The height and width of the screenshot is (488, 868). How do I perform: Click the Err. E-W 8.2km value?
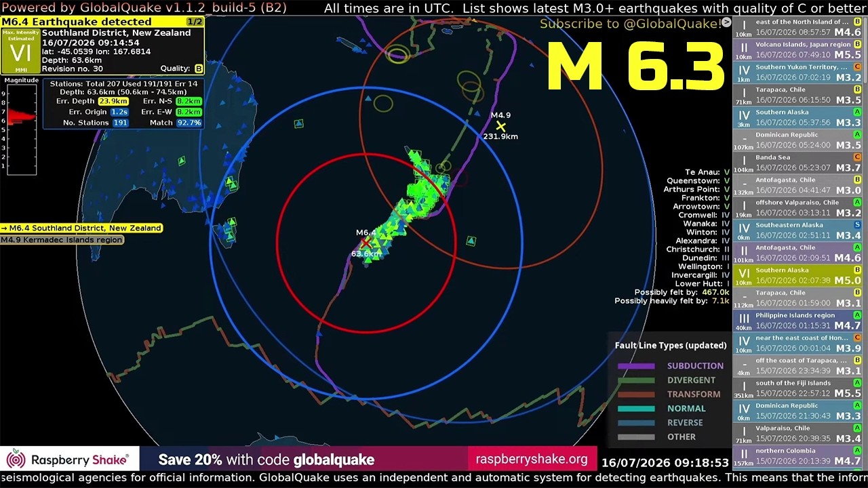pyautogui.click(x=189, y=112)
